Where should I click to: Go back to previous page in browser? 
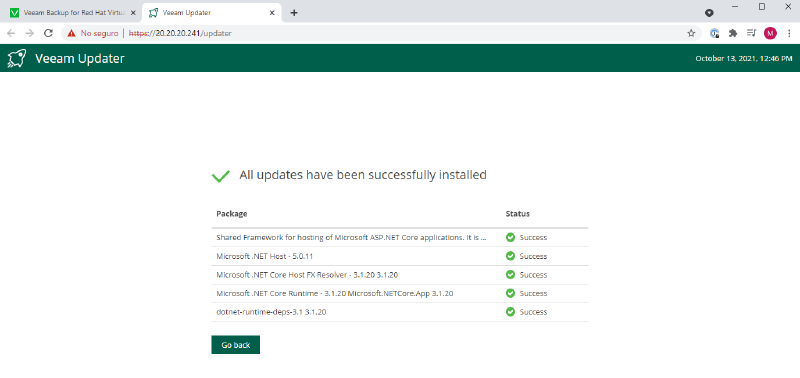pyautogui.click(x=11, y=33)
